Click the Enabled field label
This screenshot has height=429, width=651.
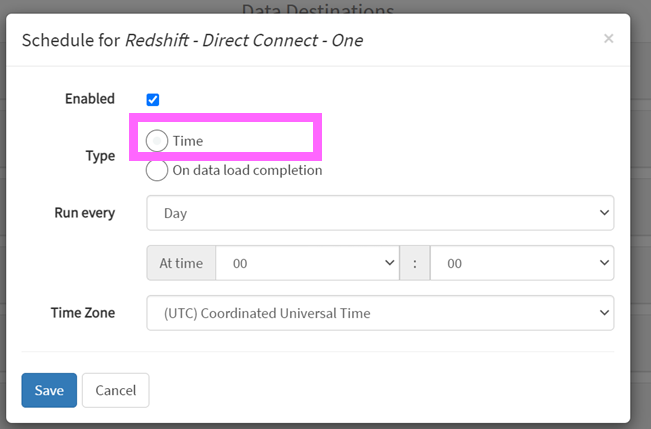click(x=90, y=99)
